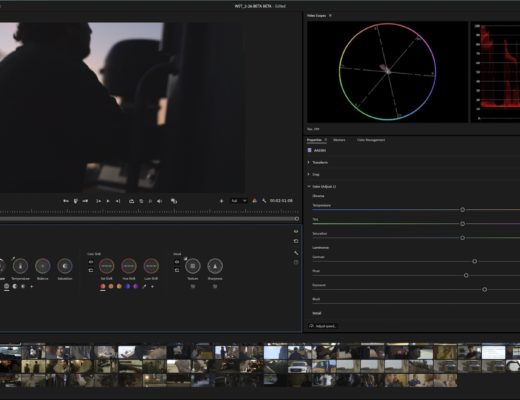Click the Sharpness dial
The width and height of the screenshot is (520, 400).
[x=215, y=266]
